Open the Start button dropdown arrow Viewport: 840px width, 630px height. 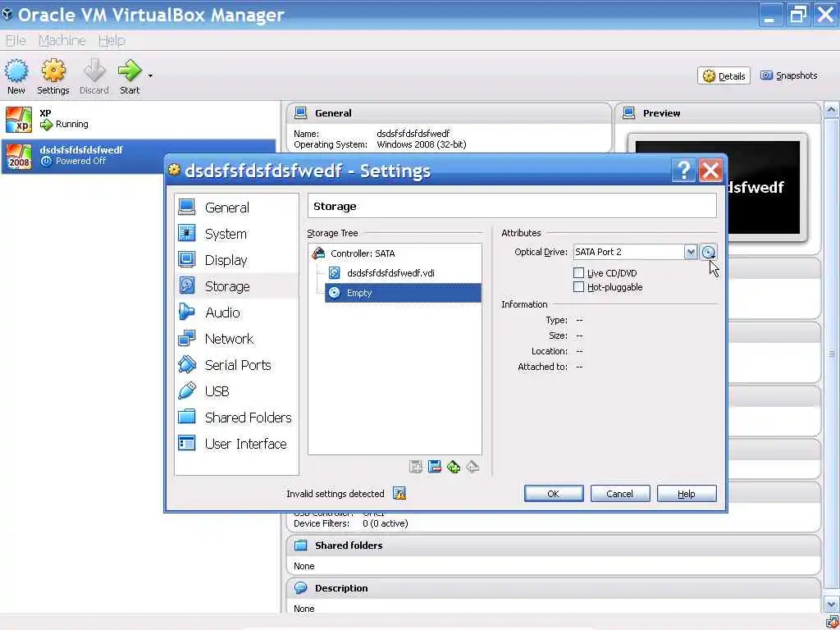coord(150,76)
